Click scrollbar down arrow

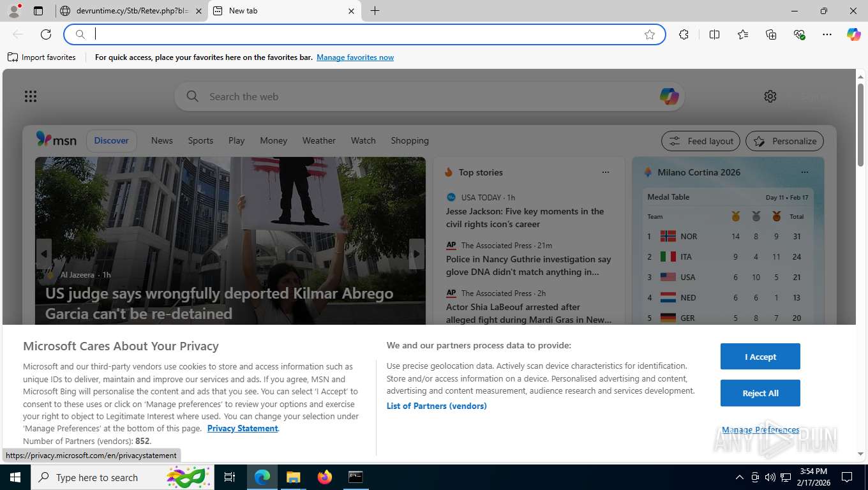click(860, 454)
